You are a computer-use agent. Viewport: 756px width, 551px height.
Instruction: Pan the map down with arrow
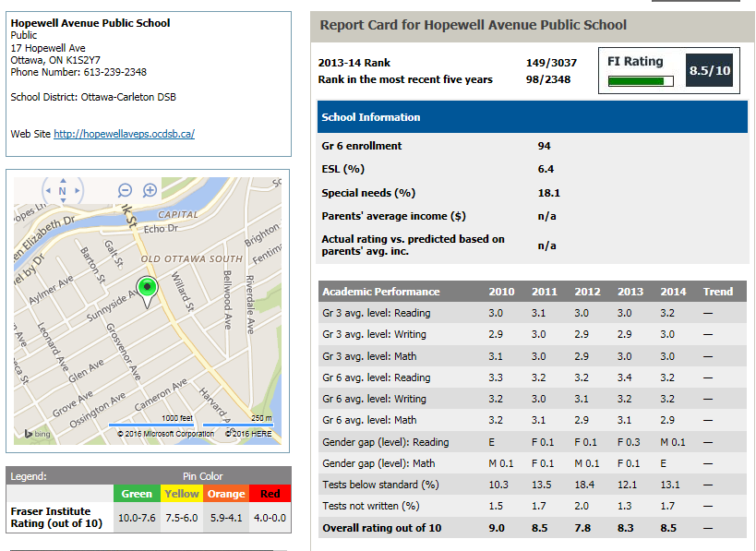pyautogui.click(x=63, y=203)
